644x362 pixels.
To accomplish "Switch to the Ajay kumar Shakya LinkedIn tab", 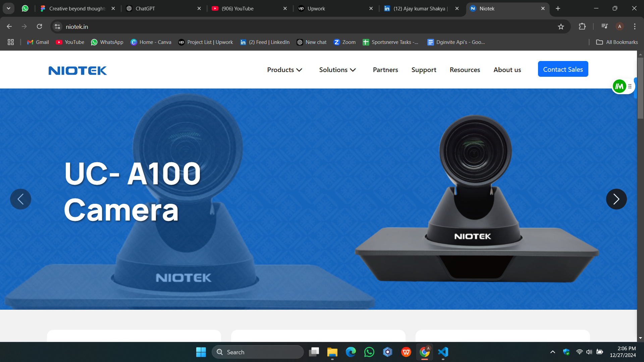I will coord(421,8).
